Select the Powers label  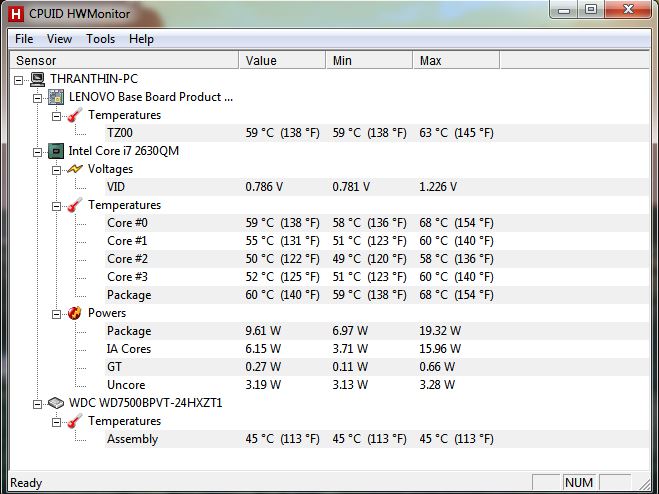[x=107, y=313]
